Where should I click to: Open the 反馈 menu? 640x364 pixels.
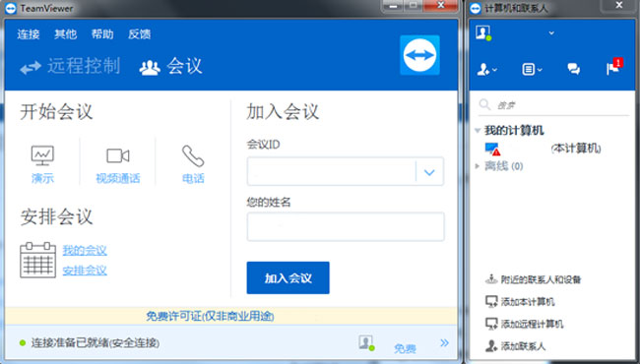click(139, 34)
